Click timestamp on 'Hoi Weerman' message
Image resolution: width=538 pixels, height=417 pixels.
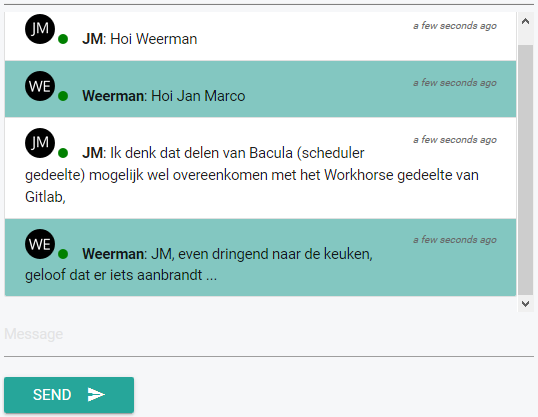coord(455,26)
